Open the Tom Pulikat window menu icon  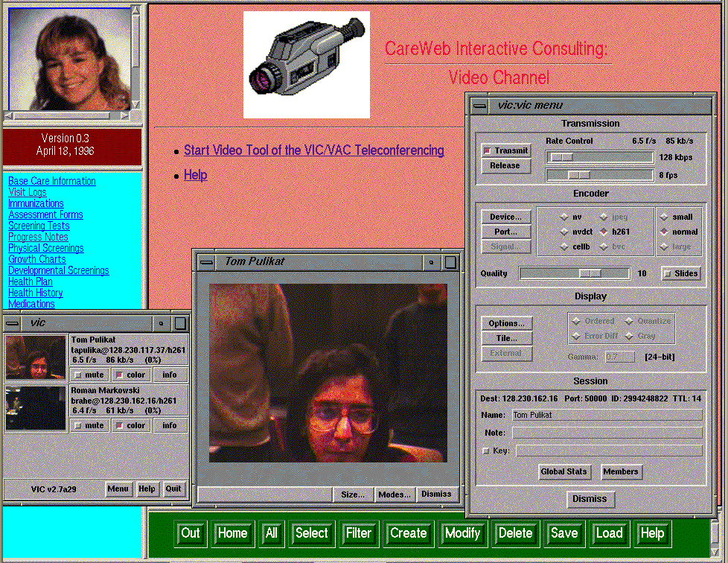click(207, 262)
